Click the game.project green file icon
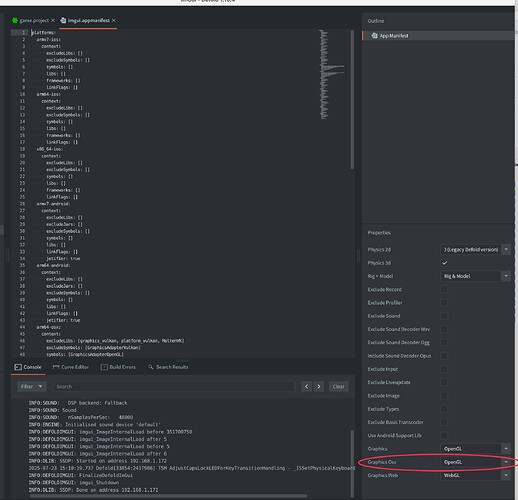 click(15, 21)
